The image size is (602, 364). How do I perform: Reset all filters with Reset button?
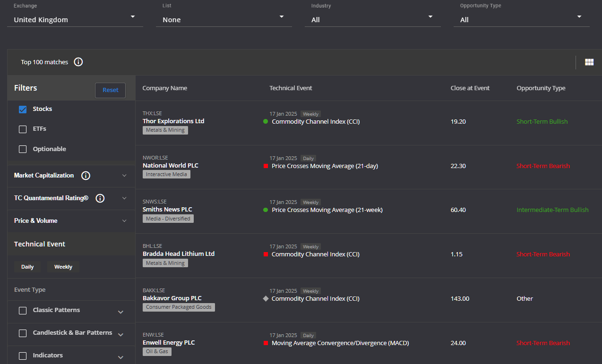[110, 90]
